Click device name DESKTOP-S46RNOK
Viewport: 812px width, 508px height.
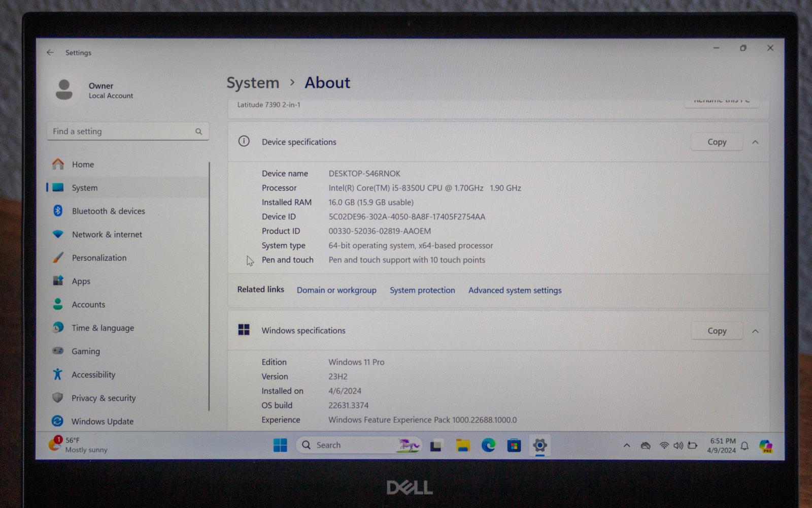(364, 174)
